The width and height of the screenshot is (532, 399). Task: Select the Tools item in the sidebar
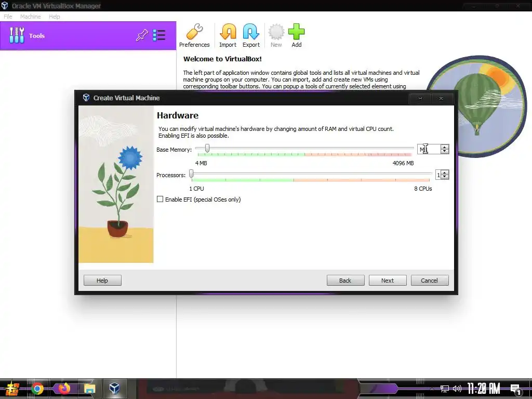88,36
